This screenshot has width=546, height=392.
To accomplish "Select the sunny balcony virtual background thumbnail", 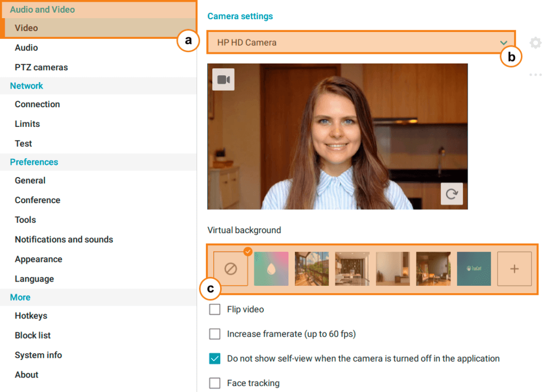I will [312, 268].
